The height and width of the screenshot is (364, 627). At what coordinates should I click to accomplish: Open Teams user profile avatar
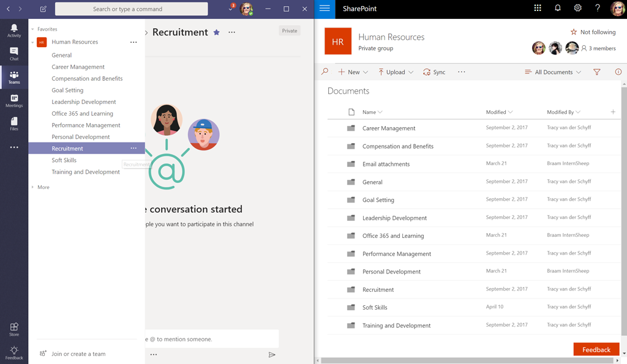tap(246, 9)
